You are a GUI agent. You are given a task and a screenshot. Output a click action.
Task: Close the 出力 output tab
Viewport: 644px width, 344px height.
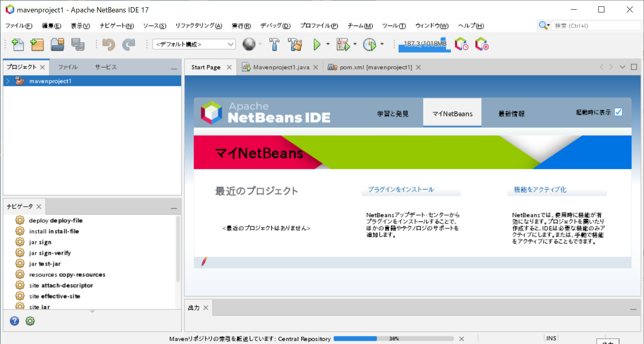[x=206, y=308]
